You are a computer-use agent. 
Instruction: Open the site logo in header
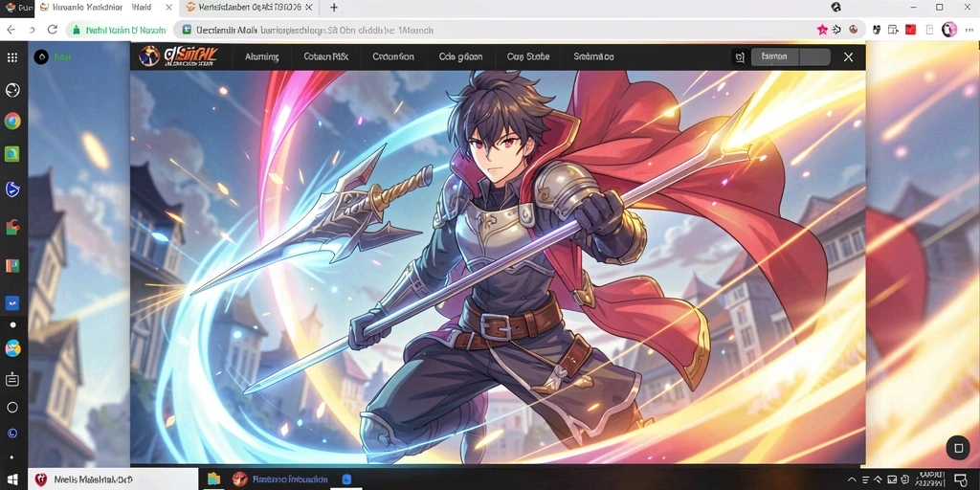pyautogui.click(x=177, y=56)
